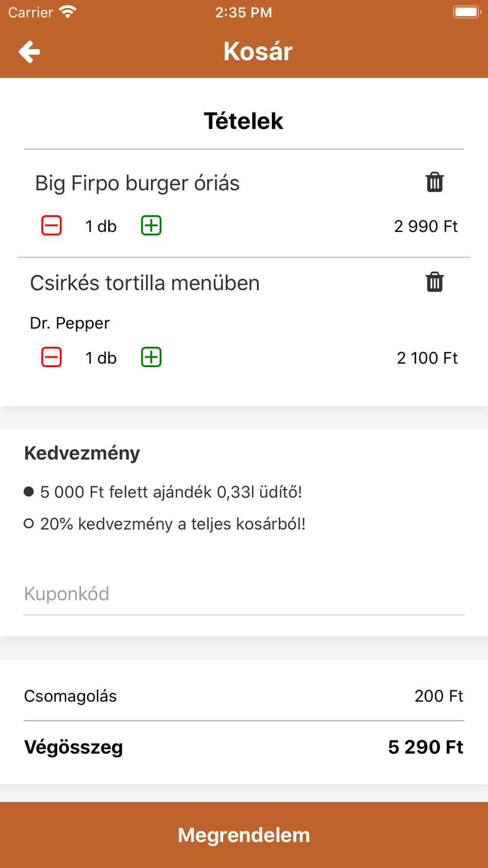Tap the Wi-Fi status icon
Screen dimensions: 488x868
68,12
